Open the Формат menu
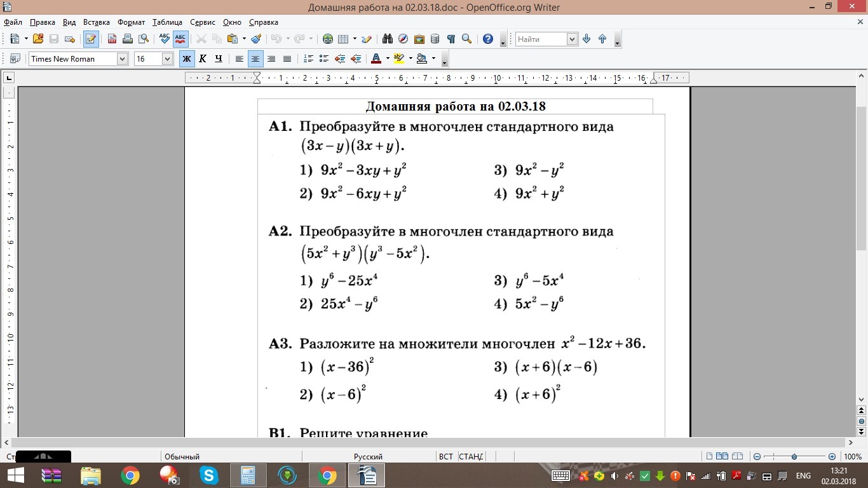 click(x=132, y=22)
